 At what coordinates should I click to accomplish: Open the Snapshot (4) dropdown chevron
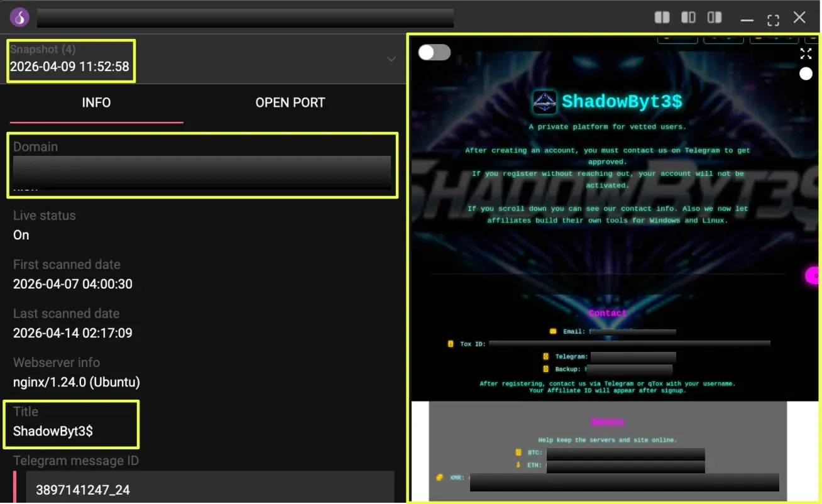click(391, 59)
